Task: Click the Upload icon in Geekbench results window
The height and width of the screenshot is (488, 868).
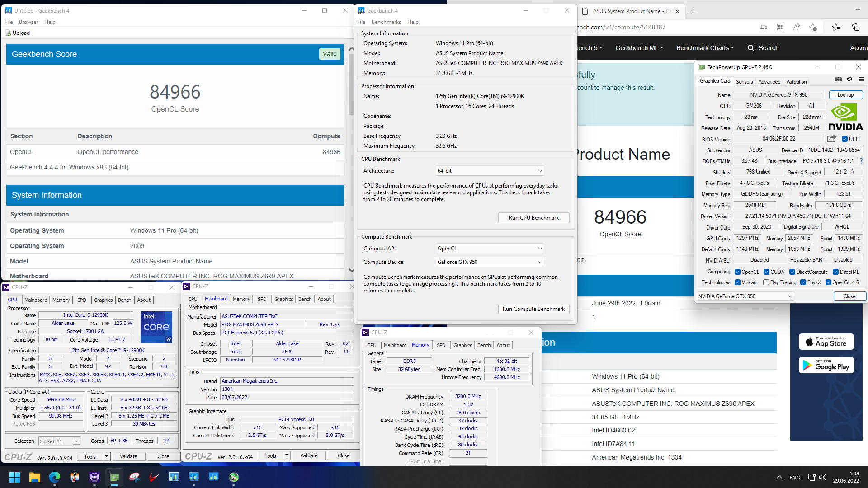Action: click(8, 33)
